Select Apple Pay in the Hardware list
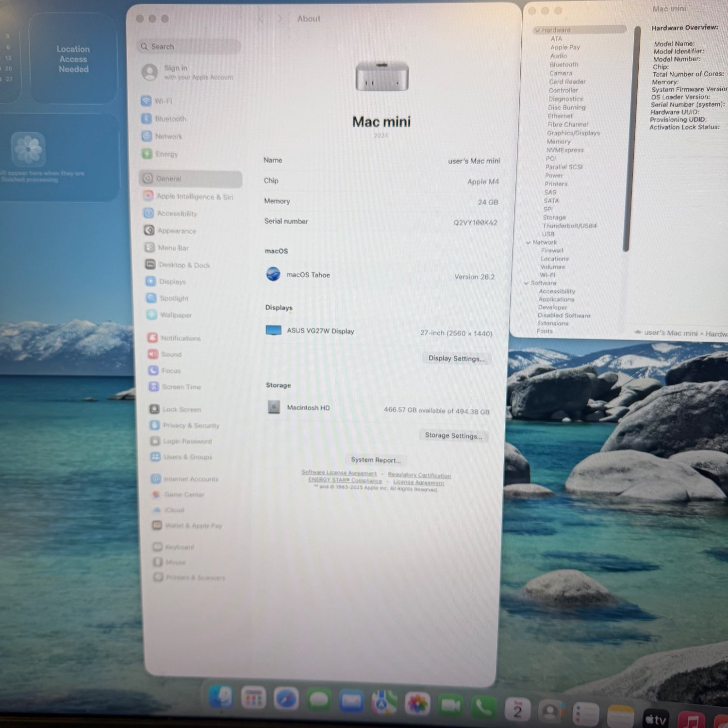Viewport: 728px width, 728px height. 565,47
